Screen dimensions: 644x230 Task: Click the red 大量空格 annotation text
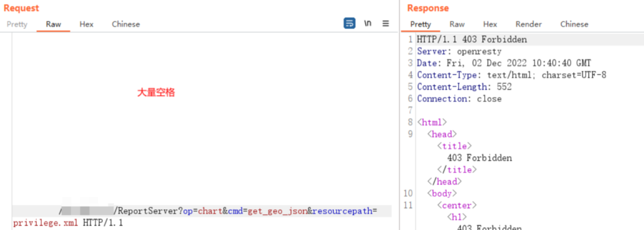tap(156, 93)
